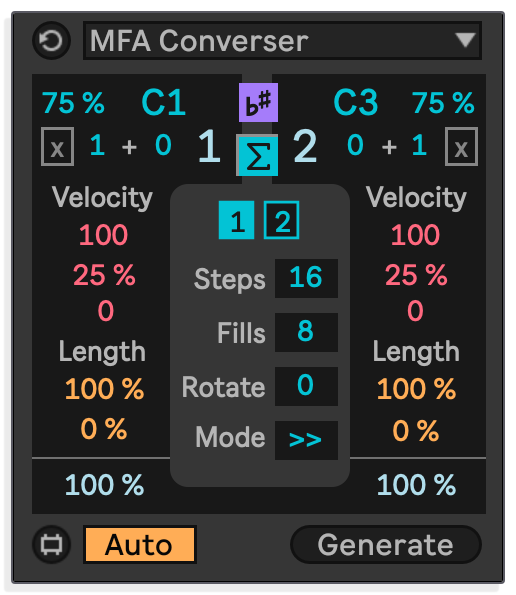Click the reset arrow icon beside the preset name
Viewport: 516px width, 595px height.
(51, 41)
